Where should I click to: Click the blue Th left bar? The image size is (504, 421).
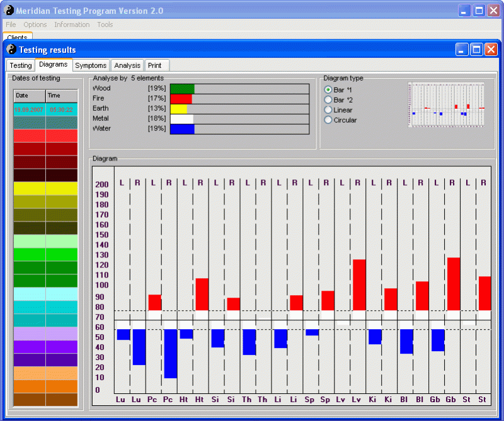(x=249, y=342)
